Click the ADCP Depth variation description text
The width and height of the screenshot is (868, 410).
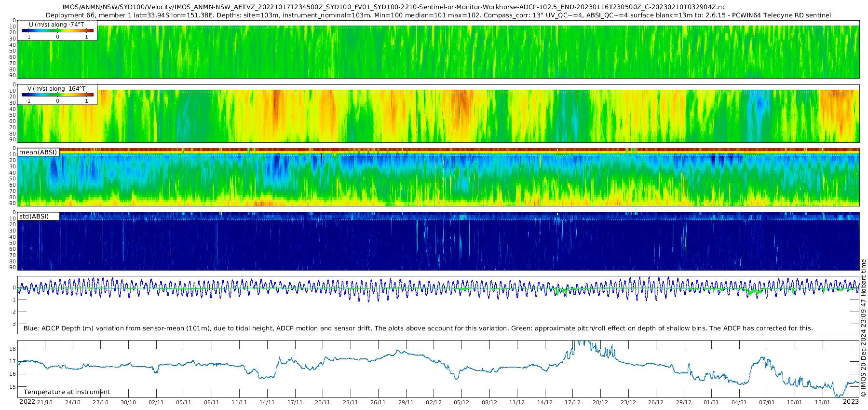pos(418,328)
